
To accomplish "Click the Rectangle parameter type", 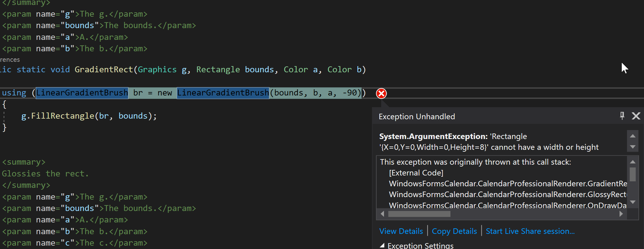I will click(x=218, y=70).
